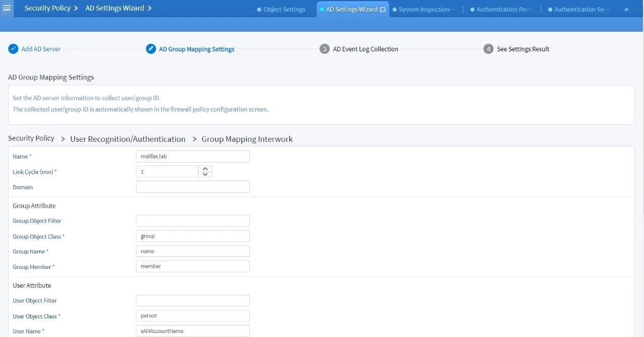
Task: Click See Settings Result step label
Action: (x=523, y=49)
